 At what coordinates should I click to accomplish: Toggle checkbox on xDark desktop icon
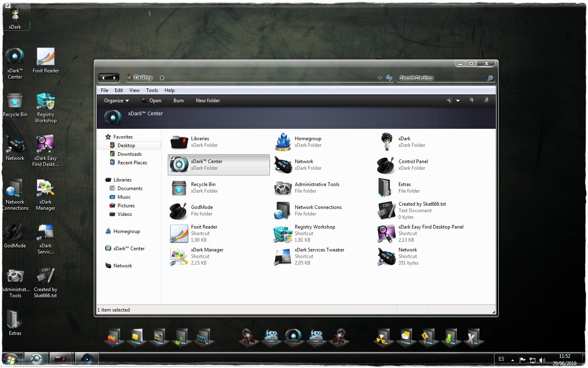pos(8,6)
